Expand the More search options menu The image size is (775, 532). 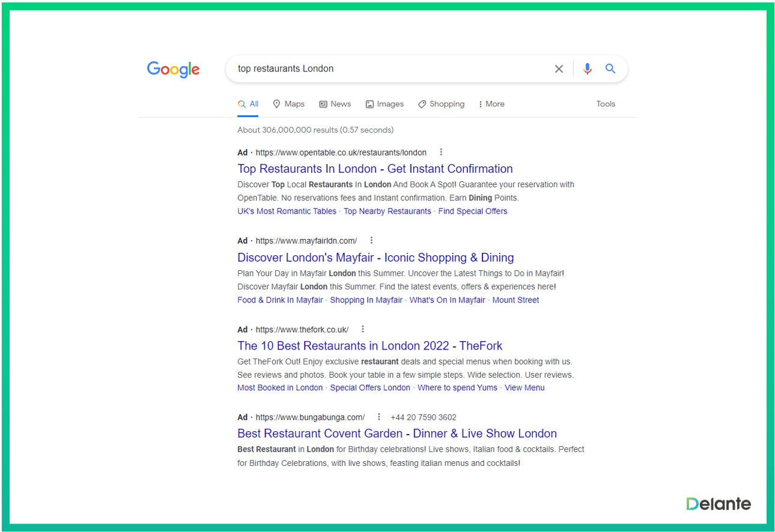(491, 104)
